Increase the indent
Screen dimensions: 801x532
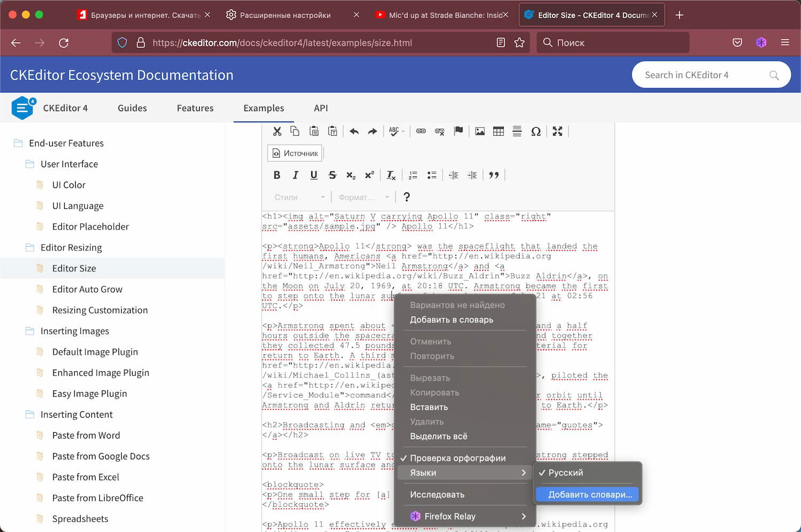pos(472,175)
